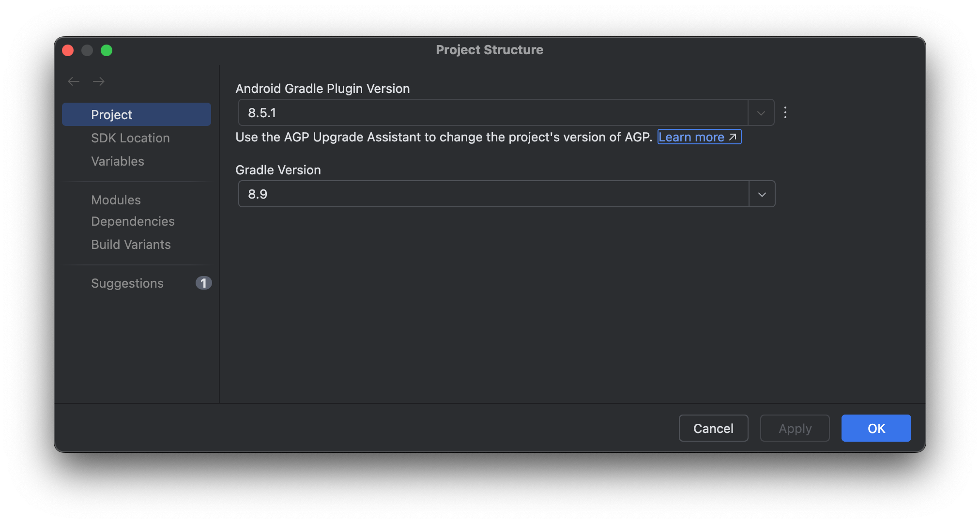
Task: Click the gray minimize window button
Action: point(87,50)
